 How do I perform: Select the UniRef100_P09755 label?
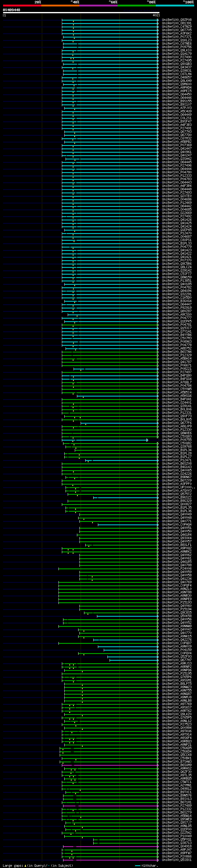point(177,440)
